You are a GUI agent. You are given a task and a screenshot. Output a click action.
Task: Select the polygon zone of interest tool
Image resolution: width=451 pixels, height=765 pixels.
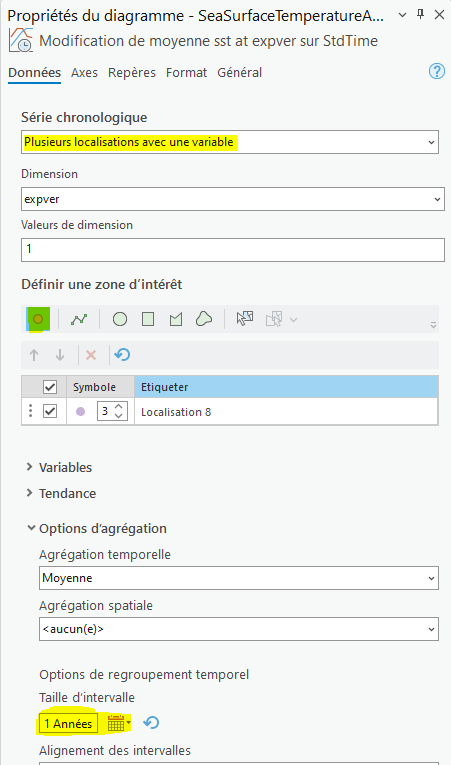click(x=176, y=320)
